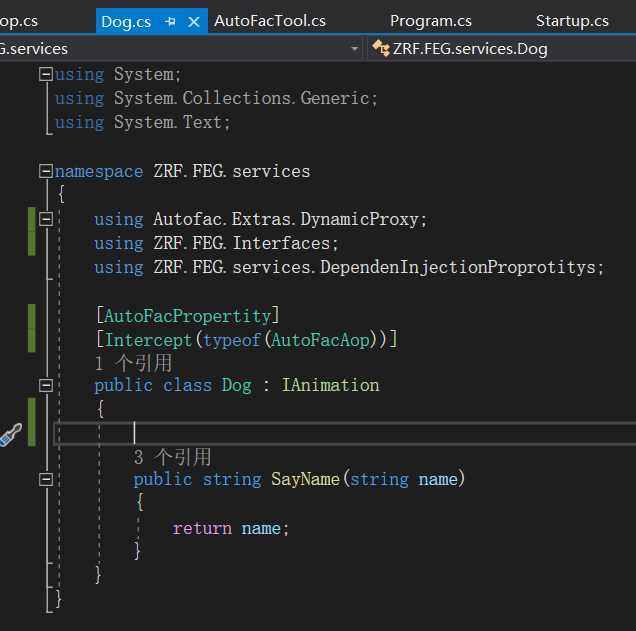Image resolution: width=636 pixels, height=631 pixels.
Task: Place cursor in the empty highlighted line
Action: (x=345, y=434)
